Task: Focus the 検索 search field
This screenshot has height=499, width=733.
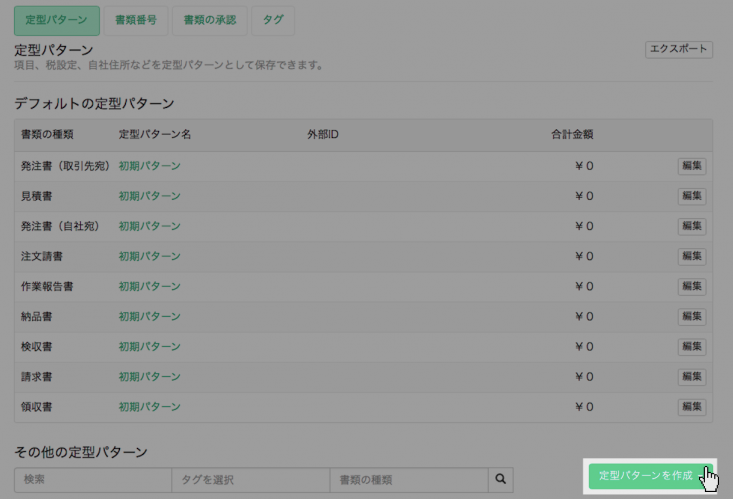Action: (93, 480)
